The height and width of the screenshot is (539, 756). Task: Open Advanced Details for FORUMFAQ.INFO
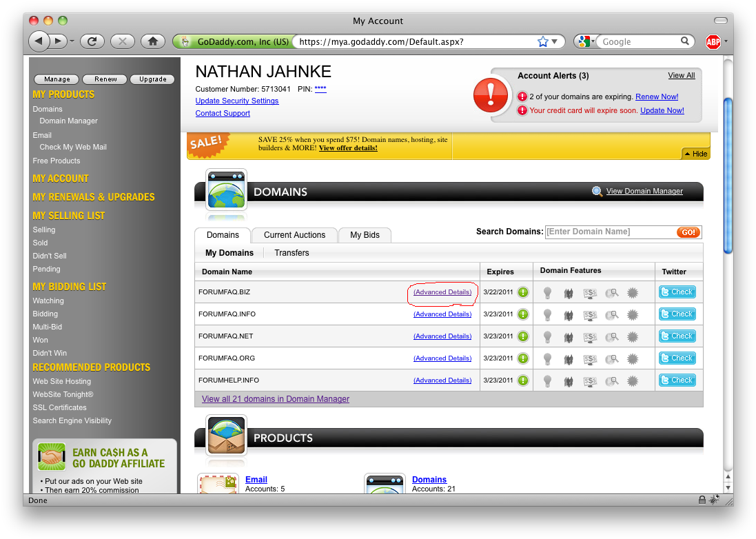(442, 314)
